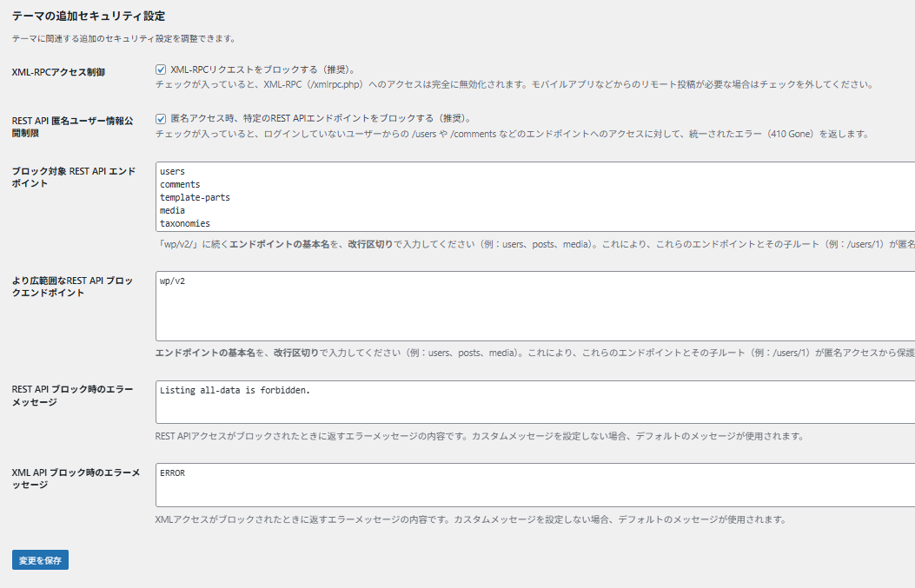Screen dimensions: 915x588
Task: Toggle the 匿名アクセス時 REST API block checkbox
Action: pos(161,118)
